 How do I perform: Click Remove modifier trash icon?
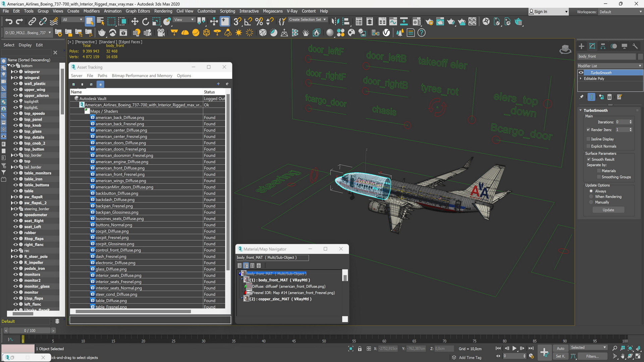click(609, 97)
